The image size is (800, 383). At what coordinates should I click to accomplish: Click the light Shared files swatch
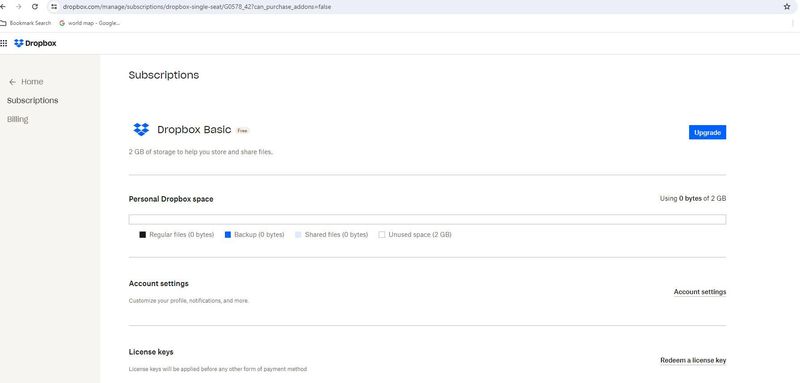[x=298, y=235]
